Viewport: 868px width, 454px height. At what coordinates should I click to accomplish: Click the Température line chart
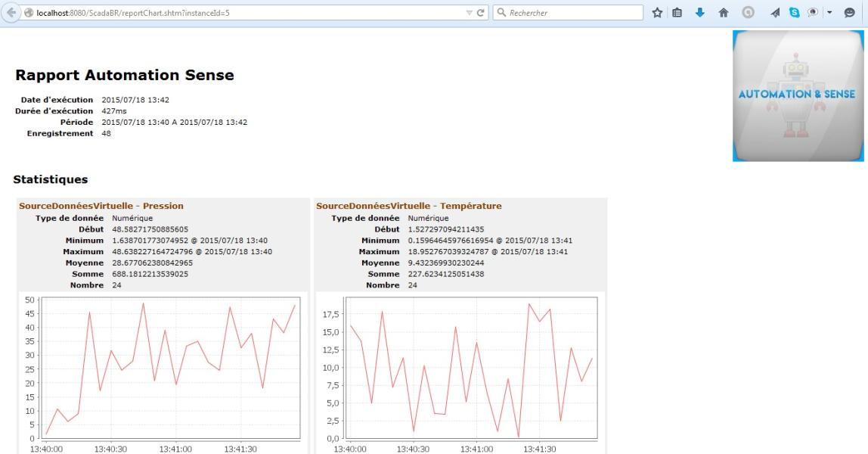pyautogui.click(x=460, y=372)
